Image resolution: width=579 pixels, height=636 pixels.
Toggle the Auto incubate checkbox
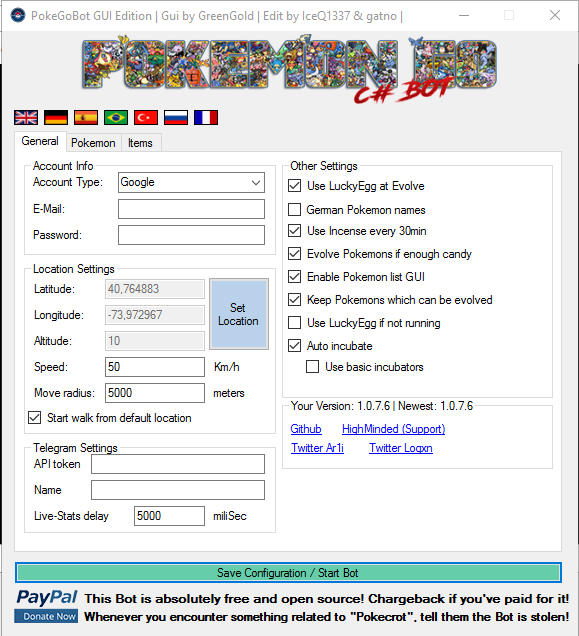coord(295,346)
